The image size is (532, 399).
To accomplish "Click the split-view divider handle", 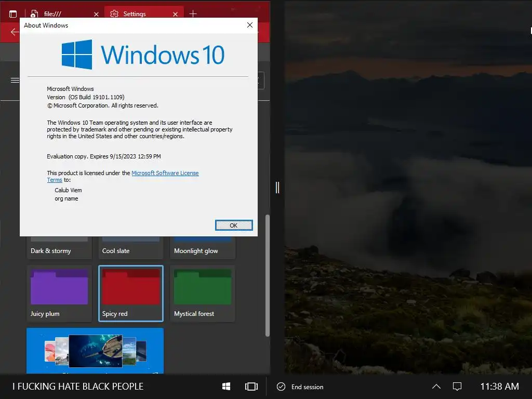I will click(x=277, y=187).
